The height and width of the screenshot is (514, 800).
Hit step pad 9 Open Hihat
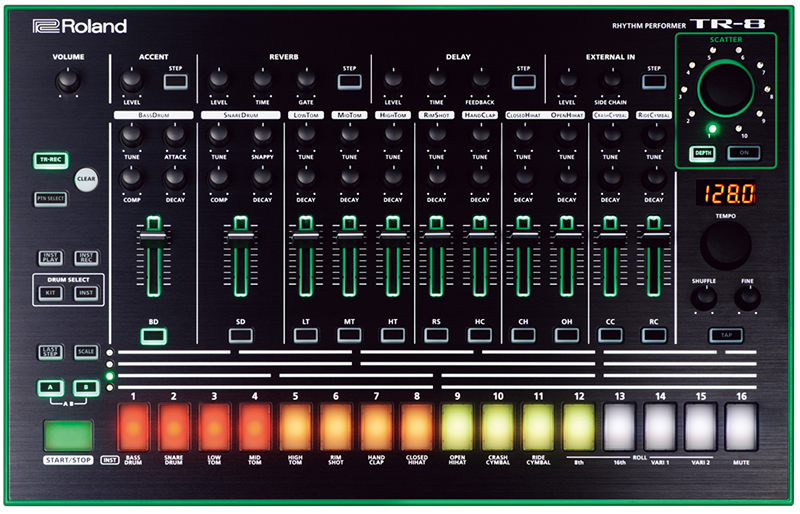click(x=457, y=427)
